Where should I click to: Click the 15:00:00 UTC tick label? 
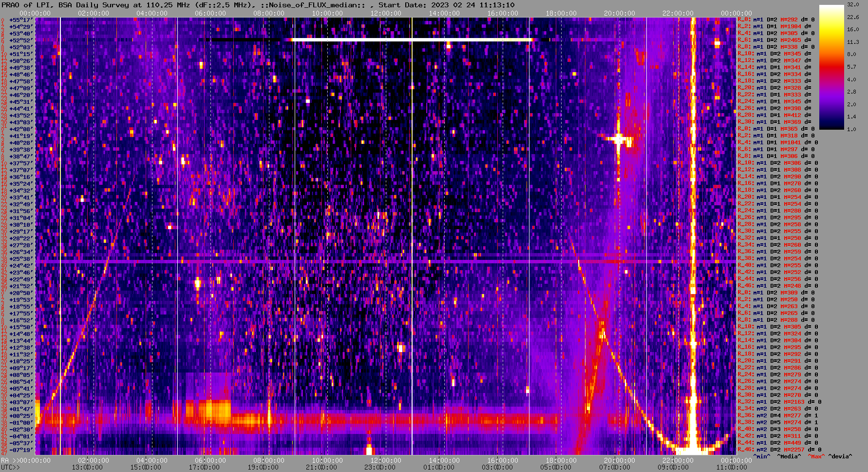pos(145,467)
